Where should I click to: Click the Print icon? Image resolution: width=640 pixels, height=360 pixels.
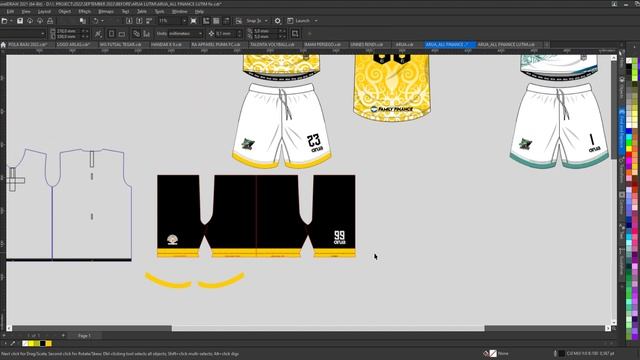click(50, 20)
